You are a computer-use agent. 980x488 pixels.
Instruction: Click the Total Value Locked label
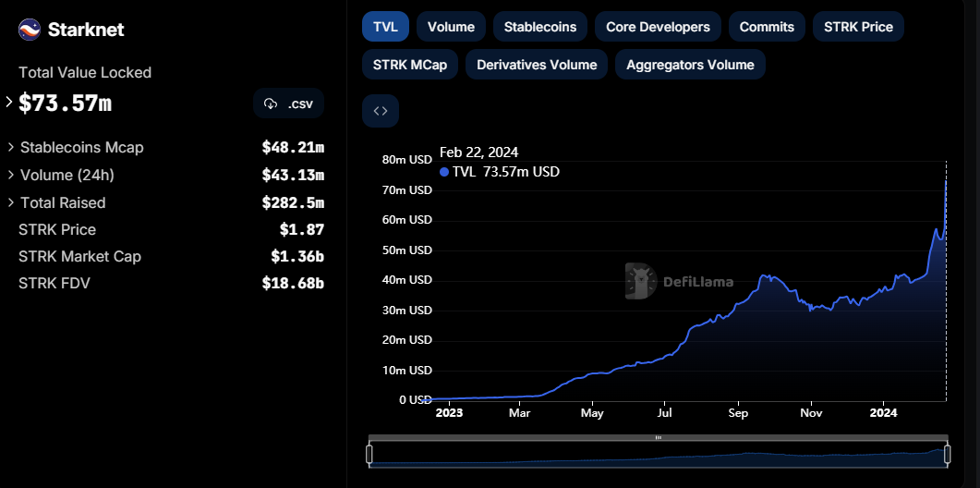85,73
